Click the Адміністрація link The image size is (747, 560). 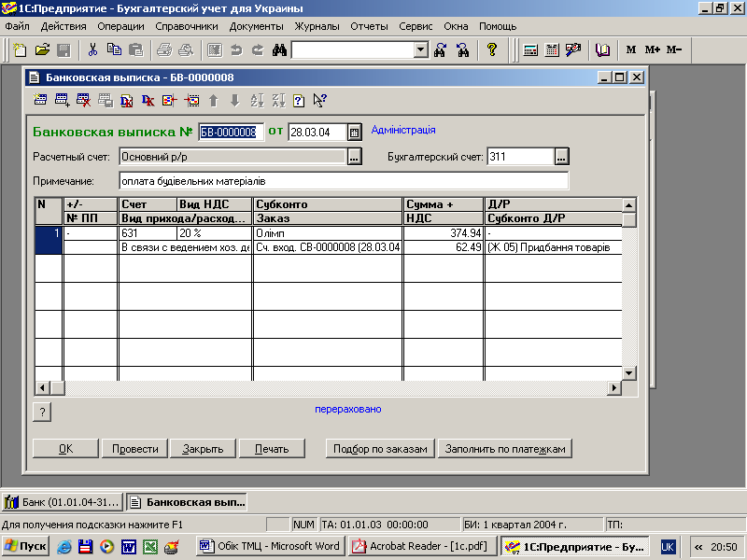403,130
